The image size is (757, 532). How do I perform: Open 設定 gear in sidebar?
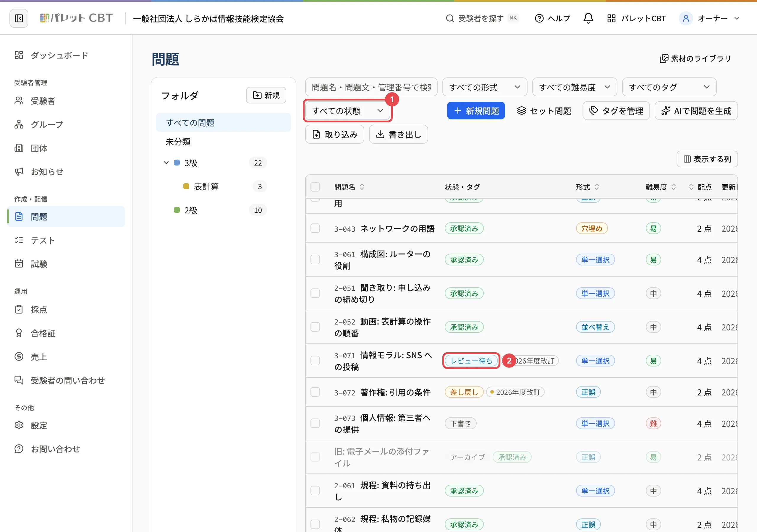pyautogui.click(x=66, y=426)
